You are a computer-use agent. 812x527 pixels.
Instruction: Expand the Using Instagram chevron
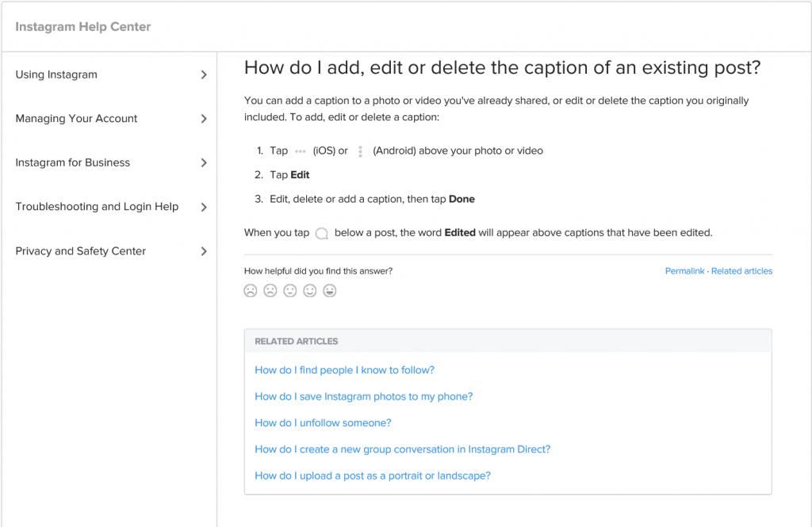[x=204, y=74]
